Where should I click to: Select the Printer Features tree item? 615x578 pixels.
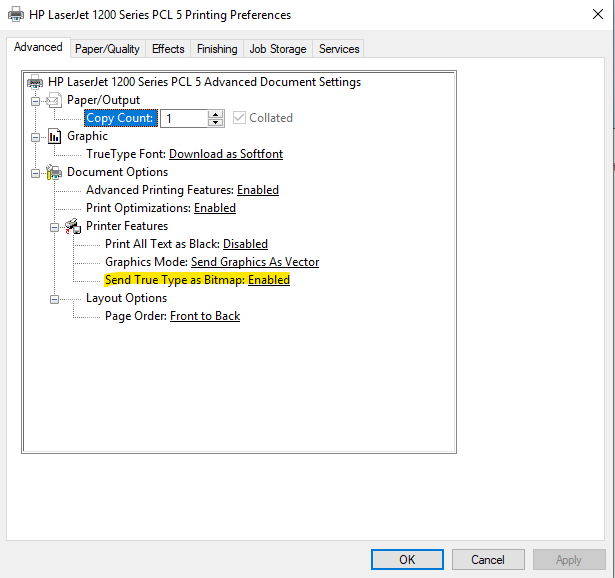tap(127, 226)
